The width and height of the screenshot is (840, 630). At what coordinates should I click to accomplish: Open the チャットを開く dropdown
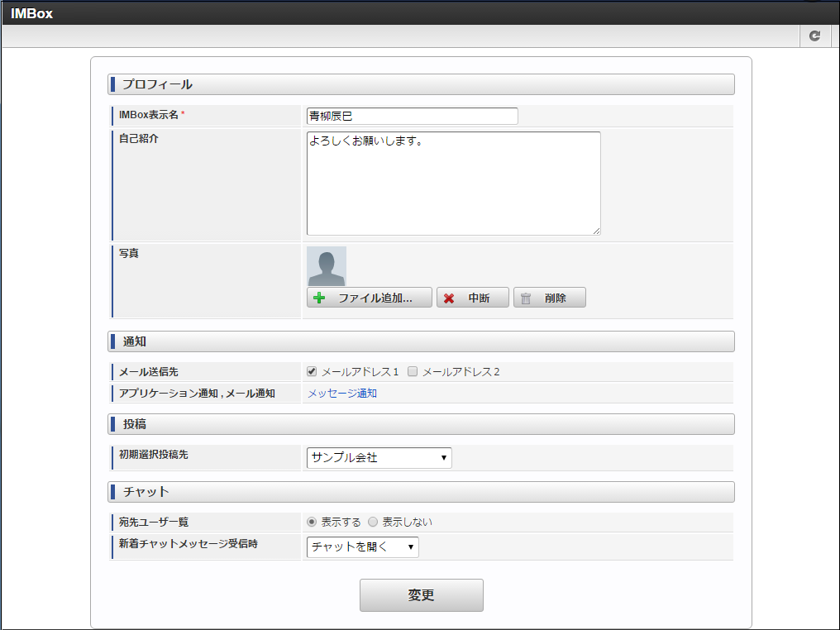[x=363, y=547]
